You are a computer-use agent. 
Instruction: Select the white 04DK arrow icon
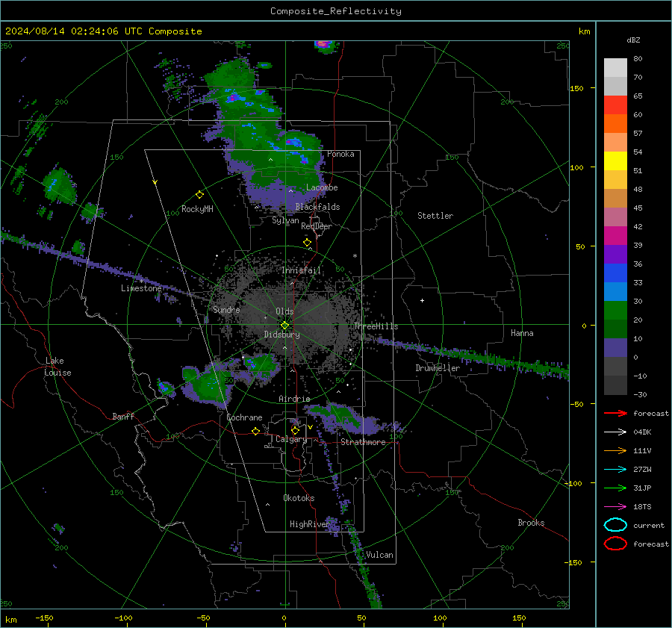pyautogui.click(x=615, y=432)
